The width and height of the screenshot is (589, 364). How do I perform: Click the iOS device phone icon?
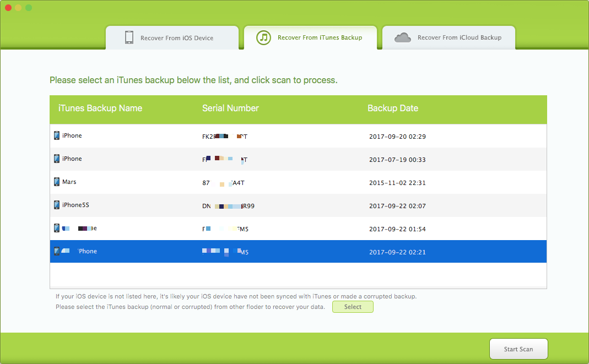[129, 37]
